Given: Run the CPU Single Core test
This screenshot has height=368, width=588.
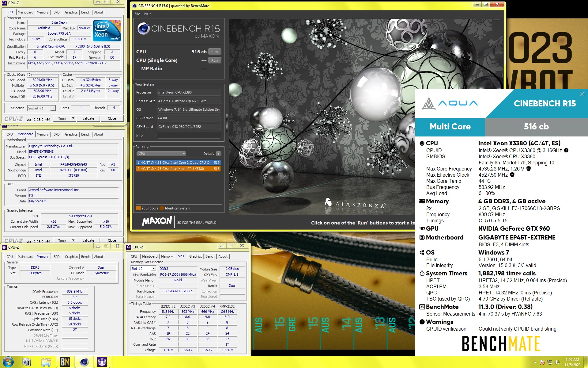Looking at the screenshot, I should coord(215,60).
